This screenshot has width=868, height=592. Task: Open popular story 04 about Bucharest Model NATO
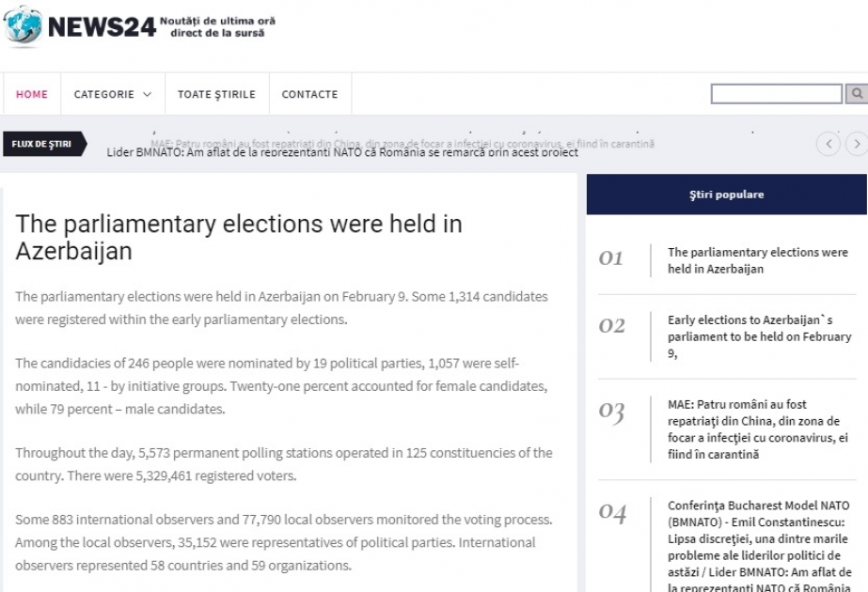click(760, 546)
